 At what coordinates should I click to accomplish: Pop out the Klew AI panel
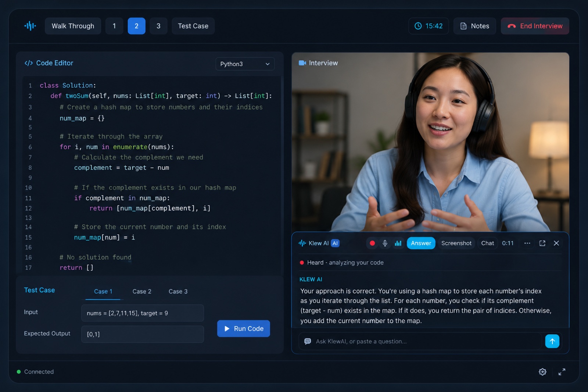tap(542, 243)
